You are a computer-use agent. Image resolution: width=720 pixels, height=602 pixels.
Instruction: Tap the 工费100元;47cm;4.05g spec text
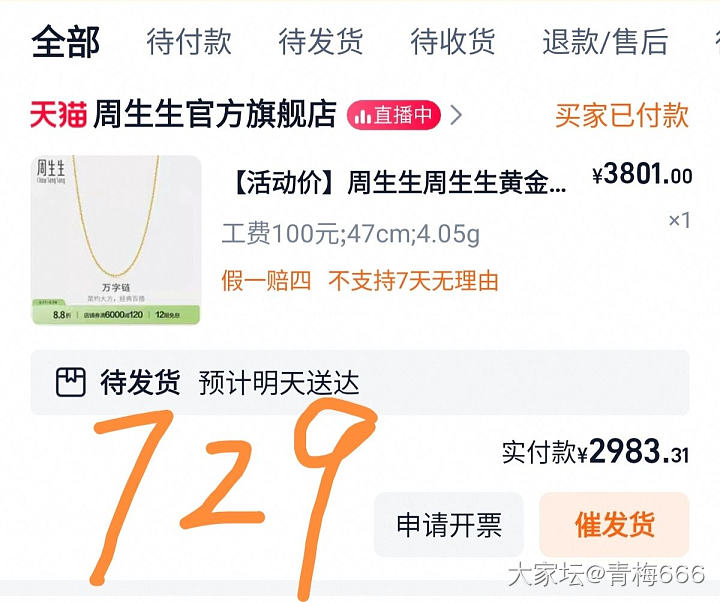click(351, 234)
